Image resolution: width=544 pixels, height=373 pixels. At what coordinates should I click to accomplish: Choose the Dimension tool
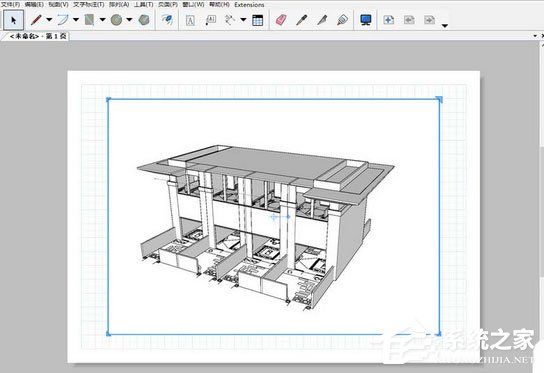pos(230,20)
